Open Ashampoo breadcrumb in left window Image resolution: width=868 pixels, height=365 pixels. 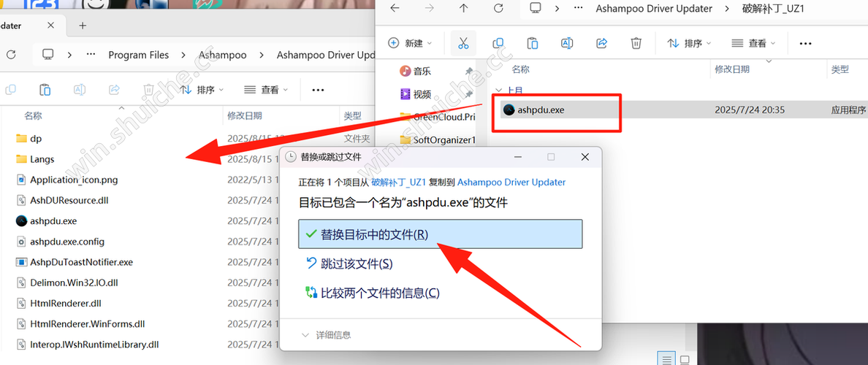[x=223, y=55]
